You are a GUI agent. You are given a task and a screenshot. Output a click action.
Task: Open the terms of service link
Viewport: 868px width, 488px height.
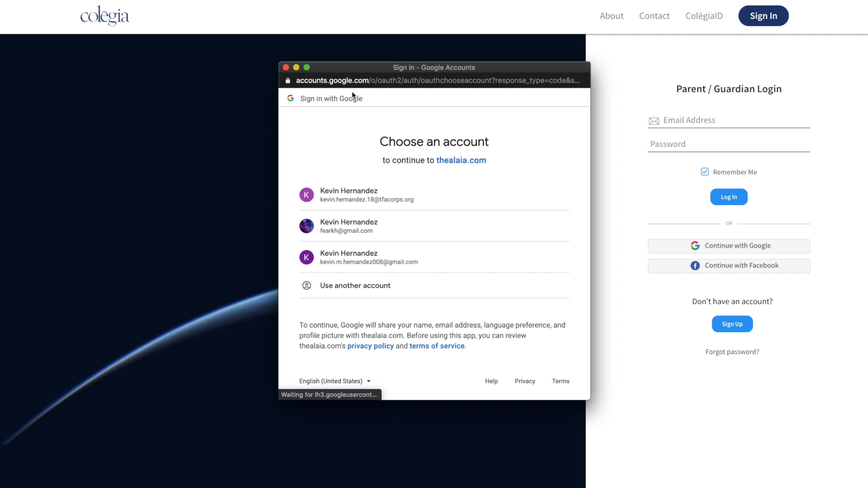tap(437, 346)
